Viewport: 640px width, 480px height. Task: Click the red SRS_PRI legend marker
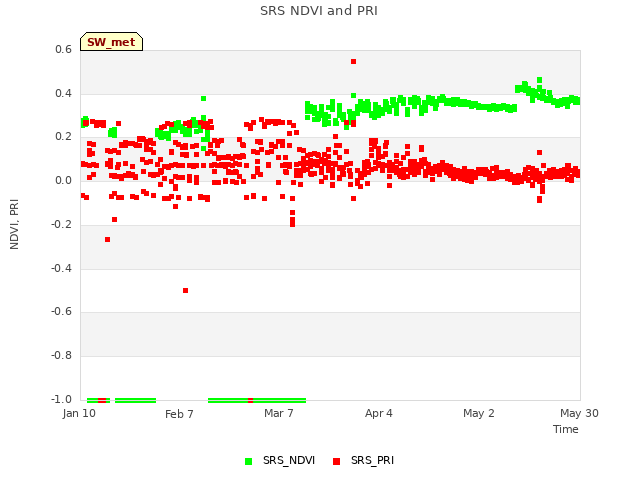point(336,462)
